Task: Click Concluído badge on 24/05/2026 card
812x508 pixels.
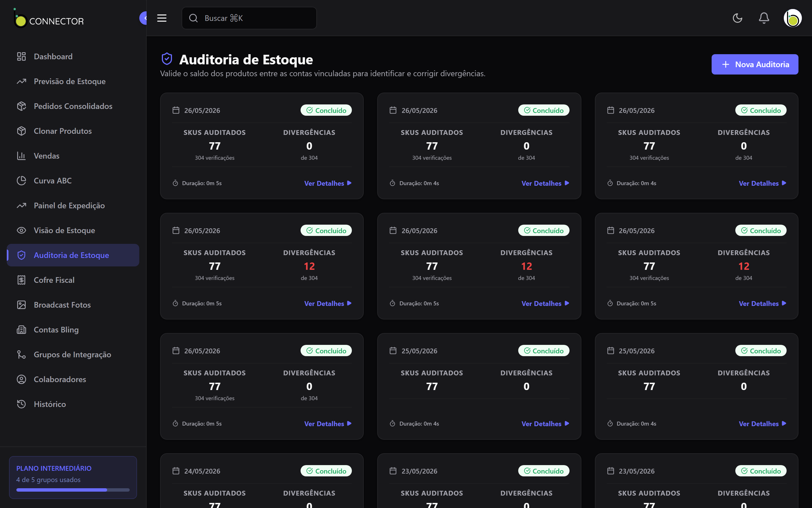Action: [326, 471]
